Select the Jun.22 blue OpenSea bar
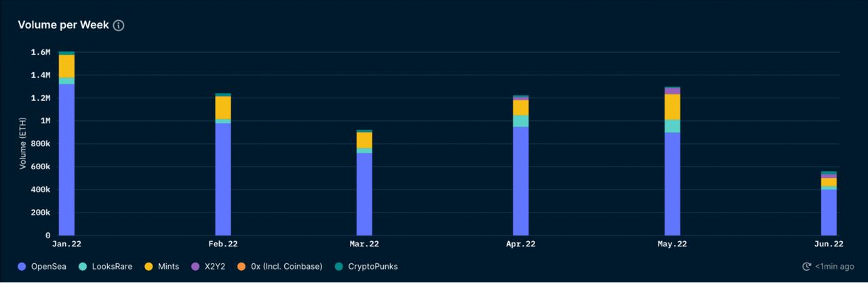Screen dimensions: 868x283 pos(829,212)
